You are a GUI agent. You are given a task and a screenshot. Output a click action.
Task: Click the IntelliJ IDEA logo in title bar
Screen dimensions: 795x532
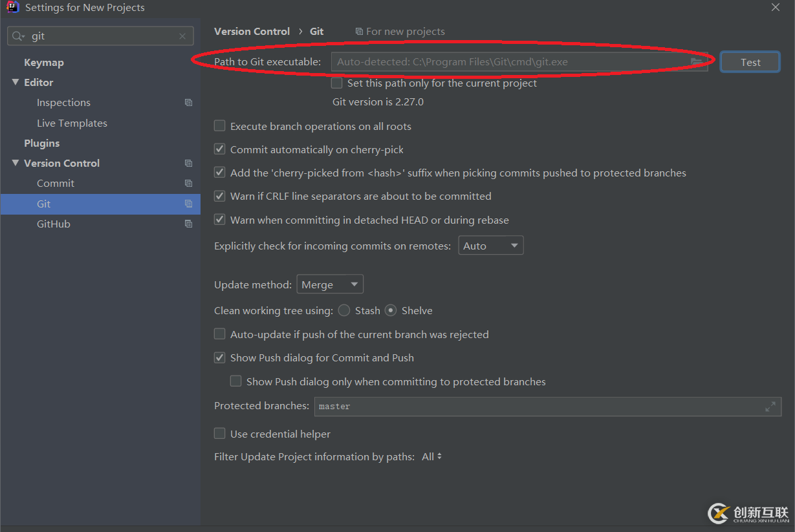(x=13, y=8)
